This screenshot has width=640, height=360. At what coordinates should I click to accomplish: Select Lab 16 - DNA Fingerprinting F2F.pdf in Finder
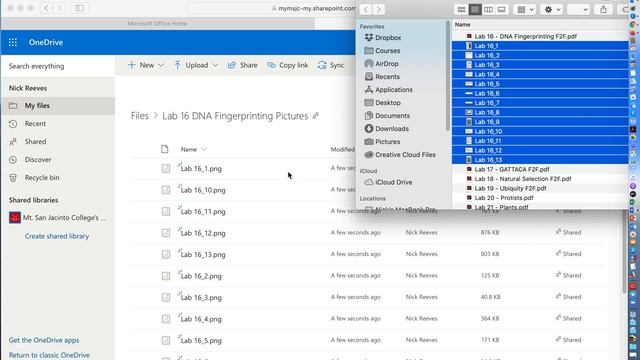click(540, 36)
